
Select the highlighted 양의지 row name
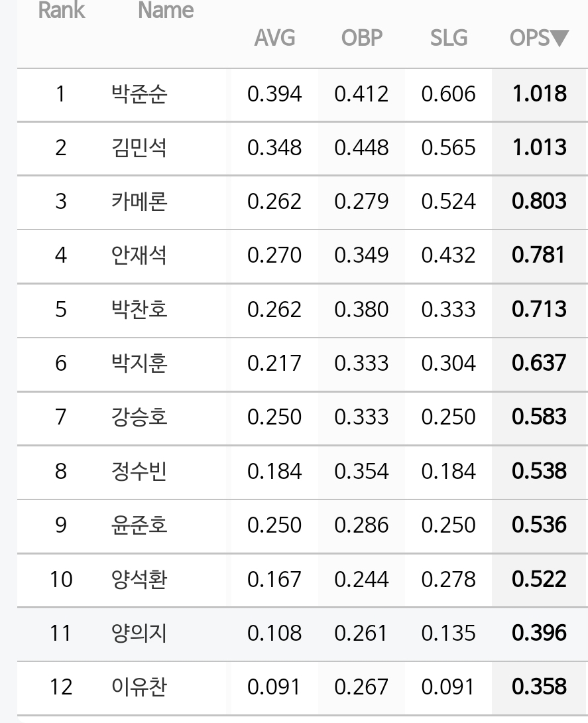click(139, 633)
